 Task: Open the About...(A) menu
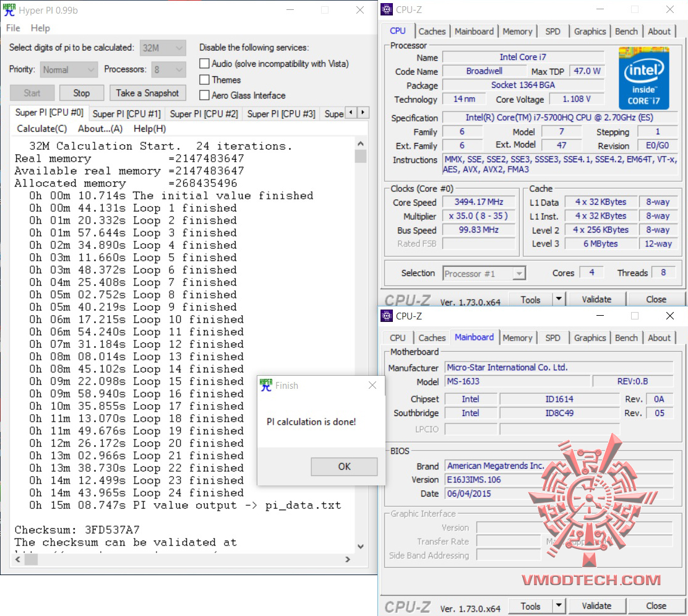tap(100, 129)
